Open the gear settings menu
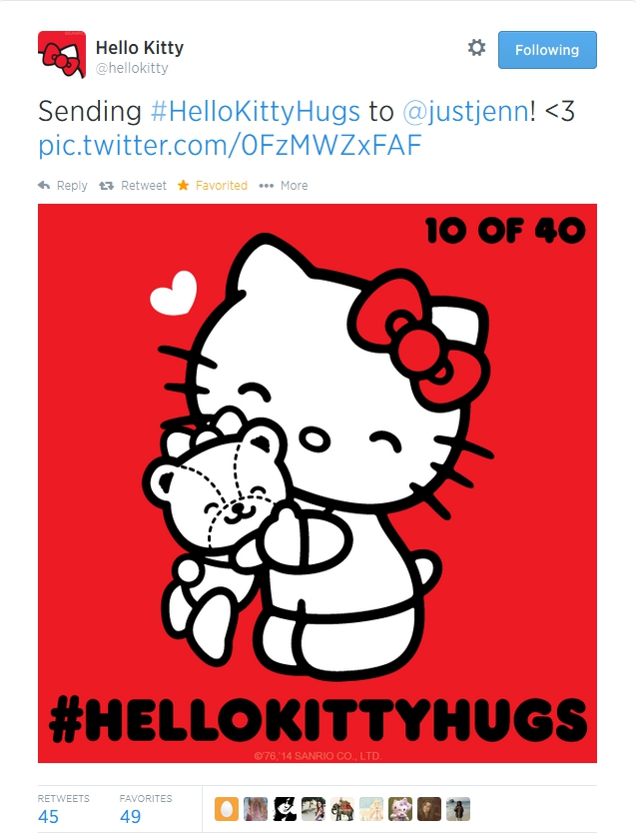 [x=476, y=48]
